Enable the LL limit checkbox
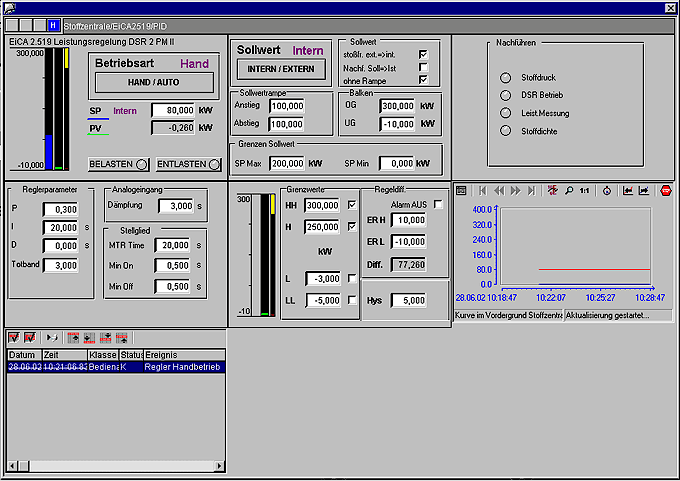Viewport: 680px width, 481px height. pos(352,300)
